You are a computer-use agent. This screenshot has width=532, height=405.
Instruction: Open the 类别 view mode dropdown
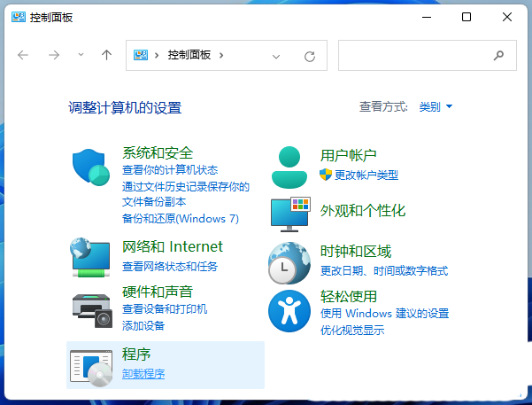(436, 106)
